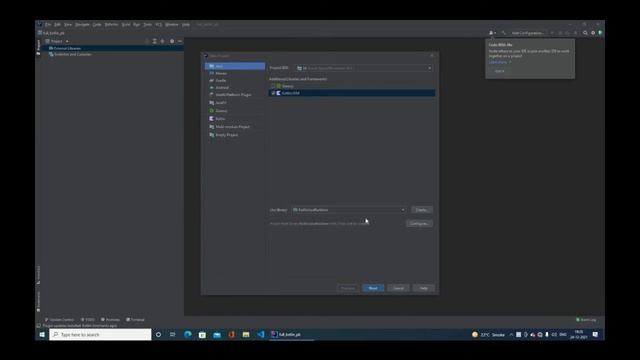Select Groovy project type in sidebar list
640x360 pixels.
[235, 111]
